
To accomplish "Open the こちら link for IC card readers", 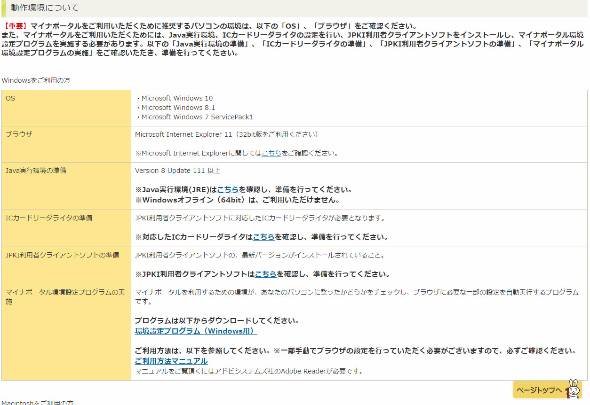I will click(264, 237).
